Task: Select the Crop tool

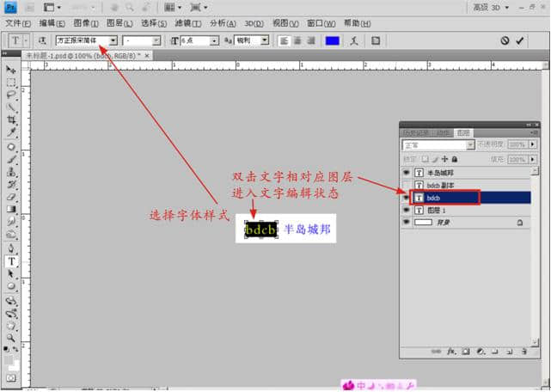Action: pyautogui.click(x=12, y=120)
